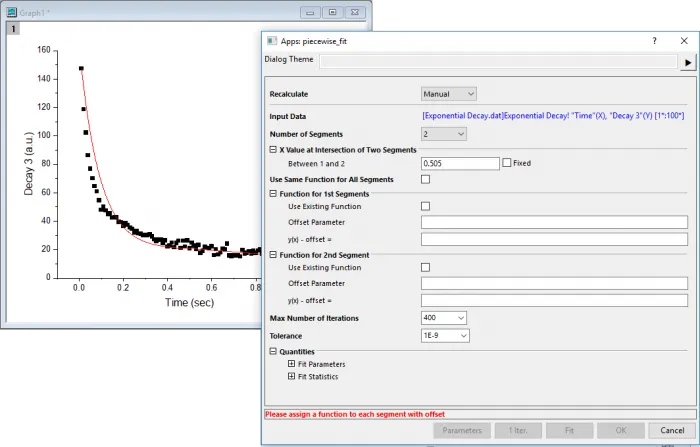Image resolution: width=700 pixels, height=447 pixels.
Task: Click the 'Tolerance' label
Action: tap(286, 336)
